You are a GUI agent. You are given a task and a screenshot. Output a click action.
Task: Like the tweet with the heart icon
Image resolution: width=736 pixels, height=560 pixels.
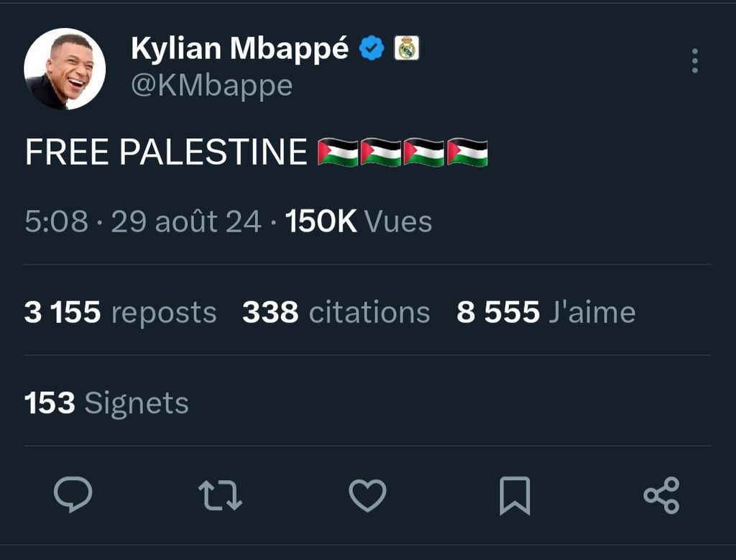pyautogui.click(x=367, y=495)
